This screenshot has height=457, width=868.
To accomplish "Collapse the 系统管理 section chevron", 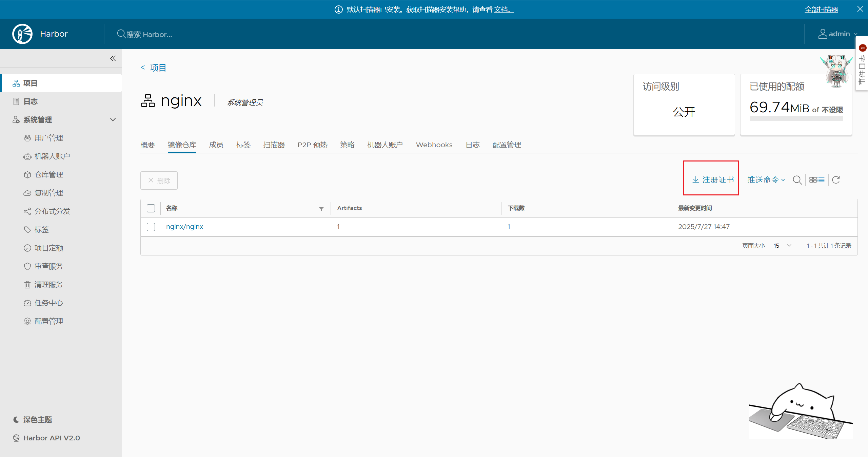I will [113, 120].
